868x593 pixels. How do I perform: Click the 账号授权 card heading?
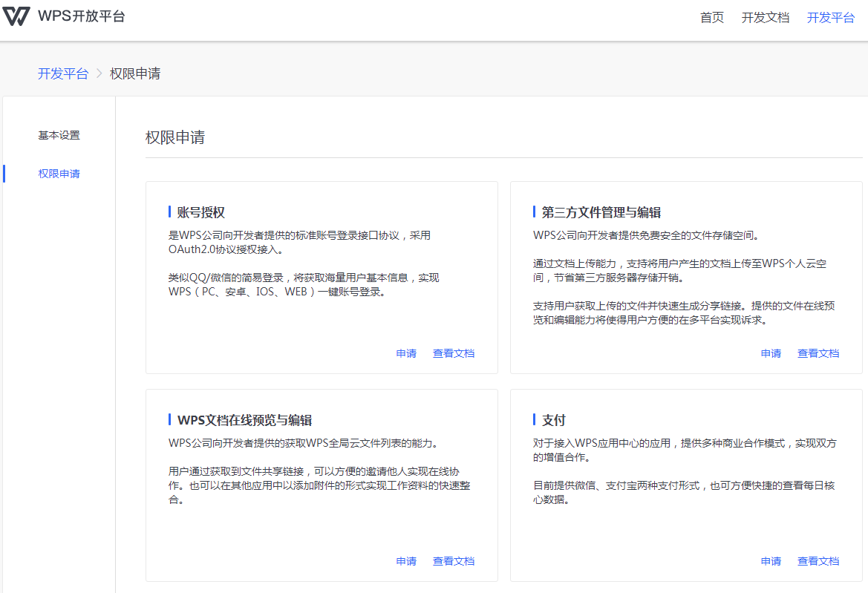point(200,212)
